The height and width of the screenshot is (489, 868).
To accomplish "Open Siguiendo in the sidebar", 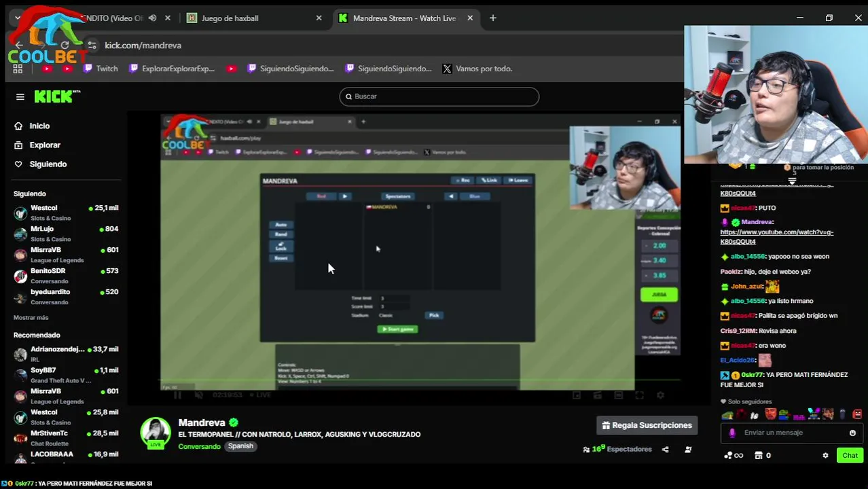I will [x=48, y=164].
